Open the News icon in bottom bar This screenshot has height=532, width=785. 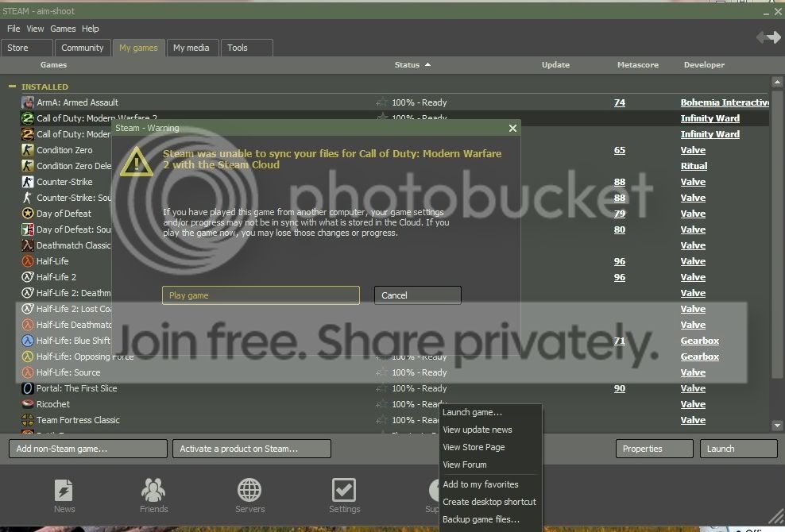click(64, 491)
